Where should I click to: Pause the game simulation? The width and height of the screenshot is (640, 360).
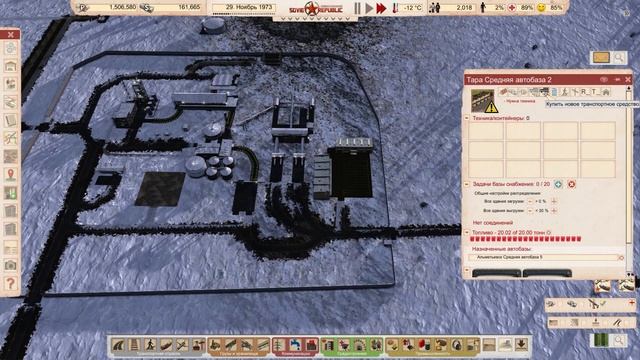[x=358, y=8]
